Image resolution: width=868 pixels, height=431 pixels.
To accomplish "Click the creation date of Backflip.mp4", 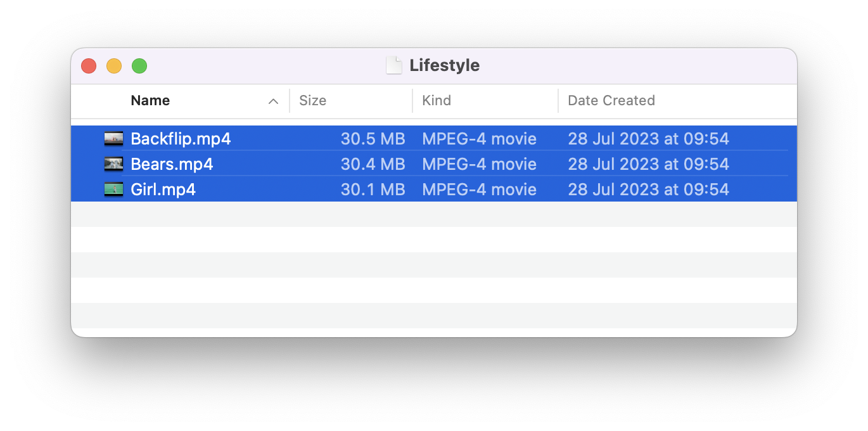I will 649,139.
